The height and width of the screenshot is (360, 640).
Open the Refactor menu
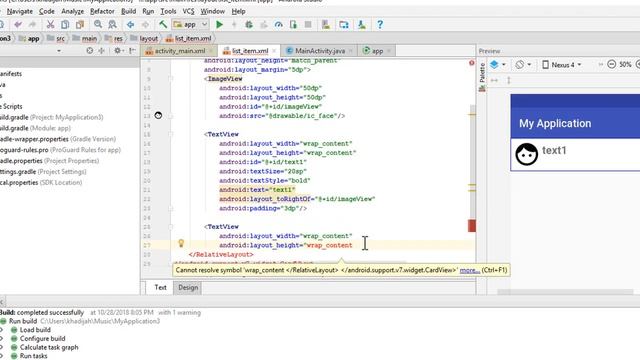click(102, 11)
